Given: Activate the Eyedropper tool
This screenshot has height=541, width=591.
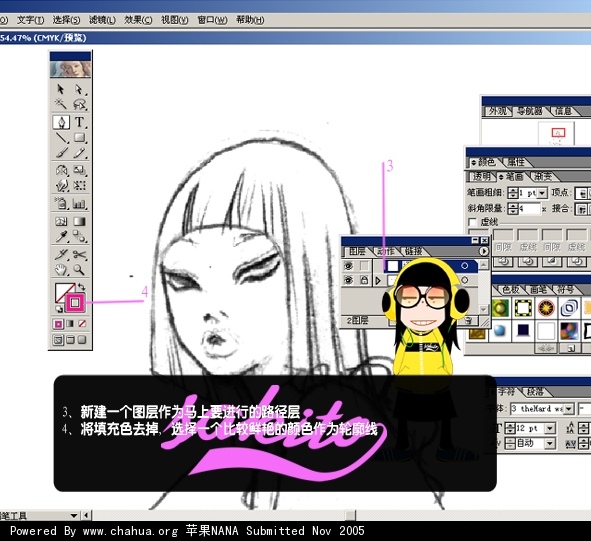Looking at the screenshot, I should pos(61,237).
